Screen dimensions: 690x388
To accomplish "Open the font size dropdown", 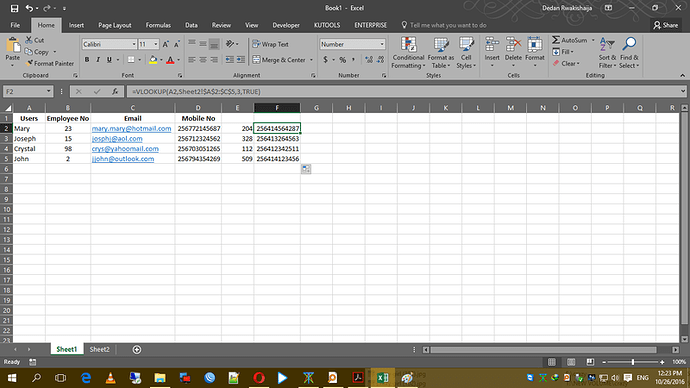I will click(155, 44).
